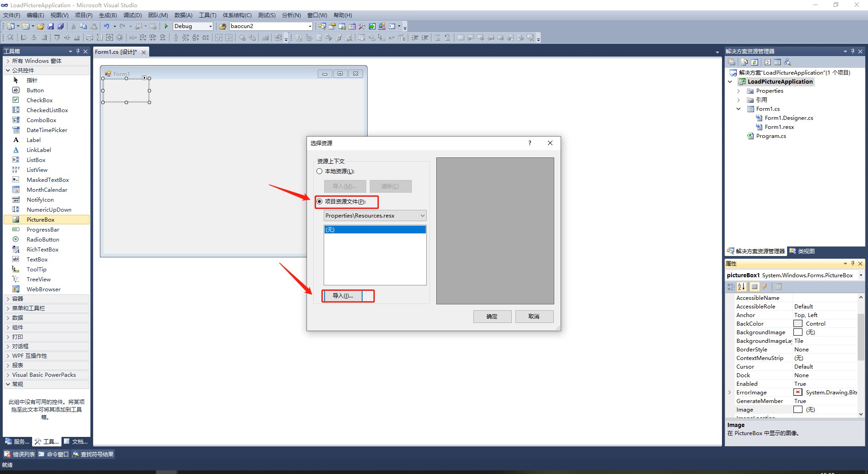The image size is (868, 474).
Task: Open the Properties\Resources.resx dropdown
Action: (422, 215)
